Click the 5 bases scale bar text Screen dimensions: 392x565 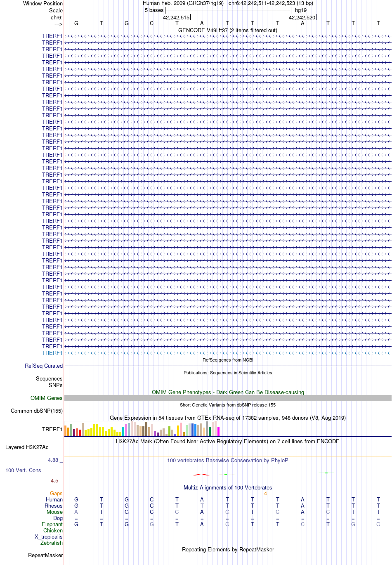[x=154, y=10]
